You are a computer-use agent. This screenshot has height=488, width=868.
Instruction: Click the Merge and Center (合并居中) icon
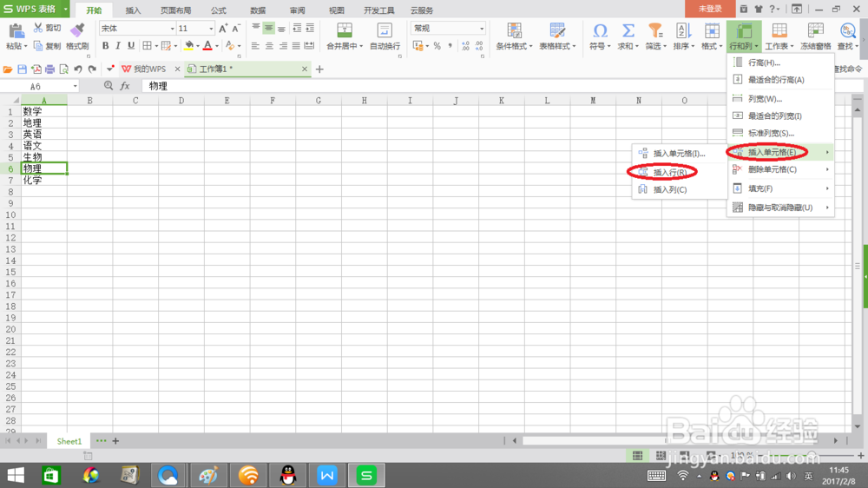click(345, 30)
